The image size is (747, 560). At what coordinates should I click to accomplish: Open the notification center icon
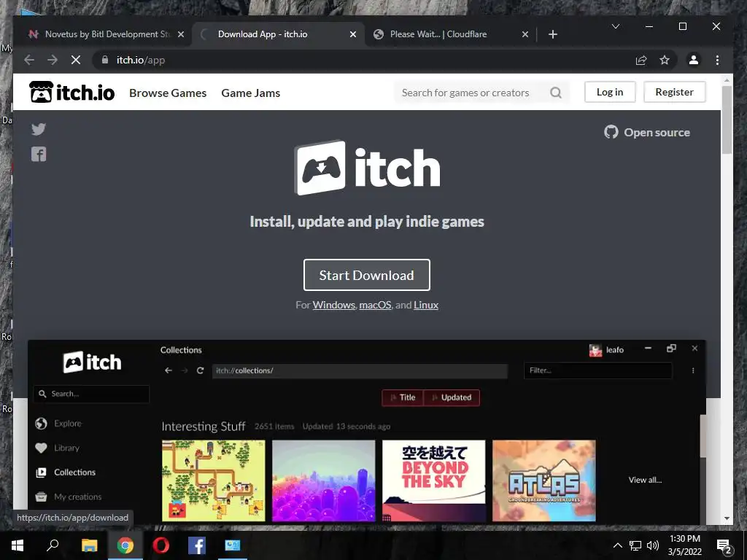click(x=724, y=546)
